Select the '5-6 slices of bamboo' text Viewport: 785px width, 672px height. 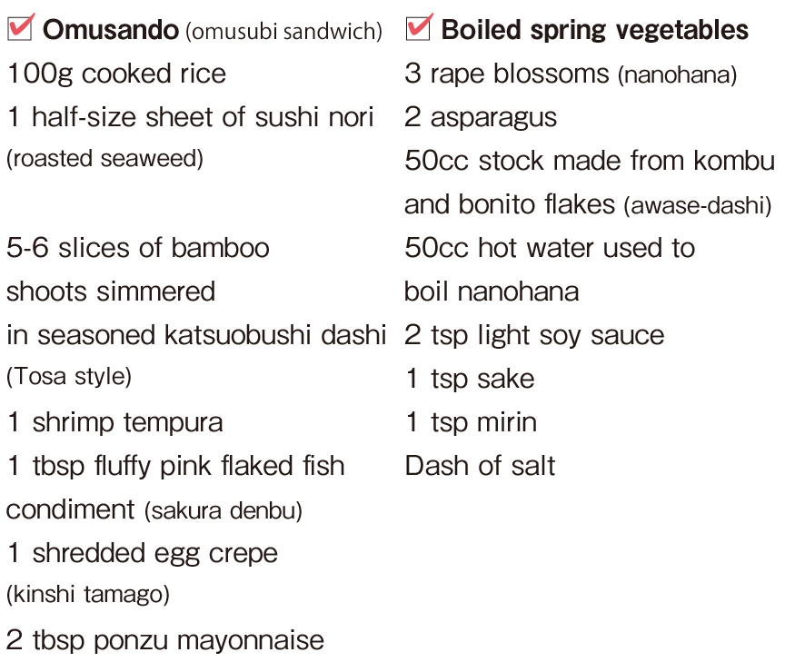click(x=138, y=248)
